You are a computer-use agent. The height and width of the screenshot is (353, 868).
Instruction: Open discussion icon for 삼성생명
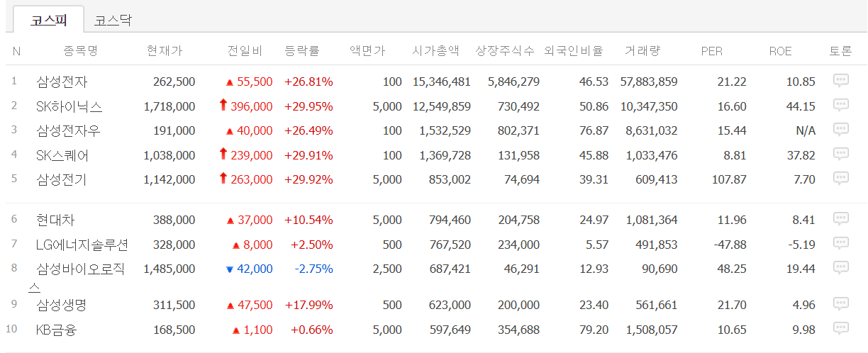841,304
